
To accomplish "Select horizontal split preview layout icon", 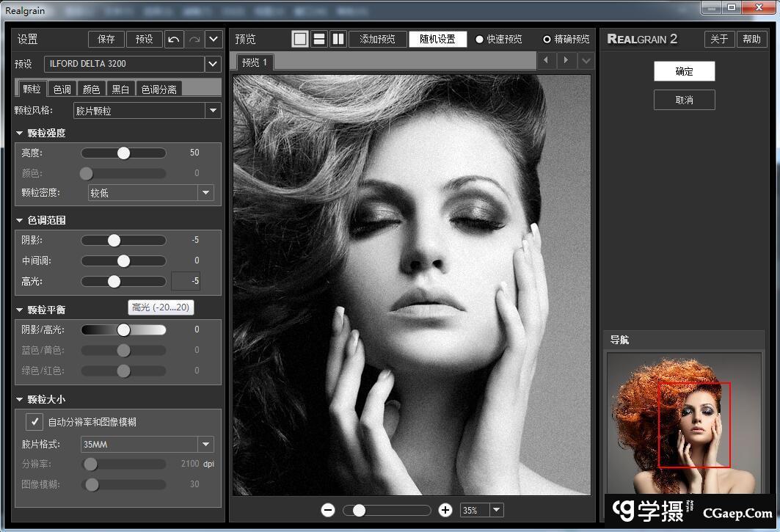I will (319, 39).
